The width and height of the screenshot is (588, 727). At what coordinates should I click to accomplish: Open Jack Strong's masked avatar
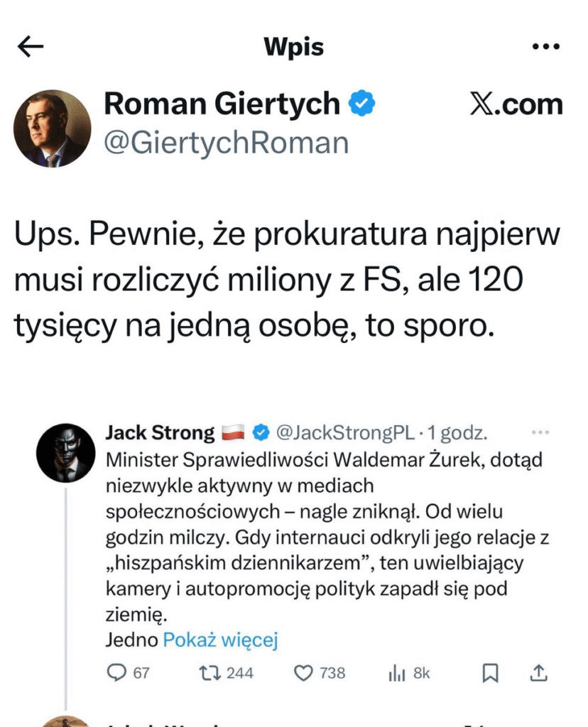(x=65, y=453)
